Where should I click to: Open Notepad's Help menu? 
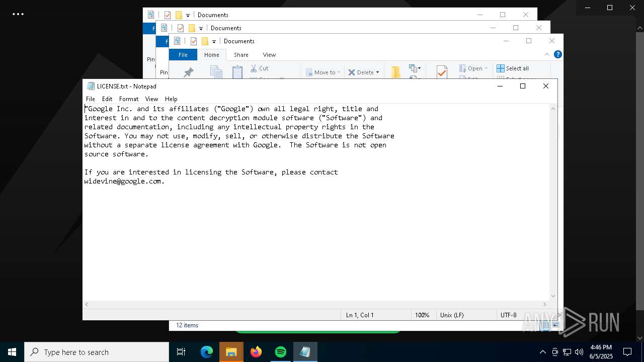pyautogui.click(x=171, y=99)
